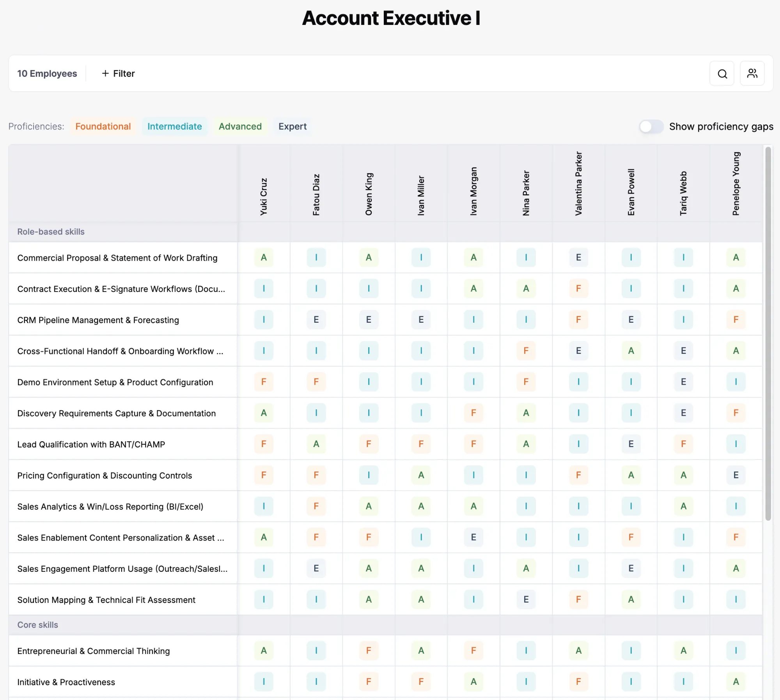Open Penelope Young column header
The height and width of the screenshot is (700, 780).
pyautogui.click(x=736, y=184)
